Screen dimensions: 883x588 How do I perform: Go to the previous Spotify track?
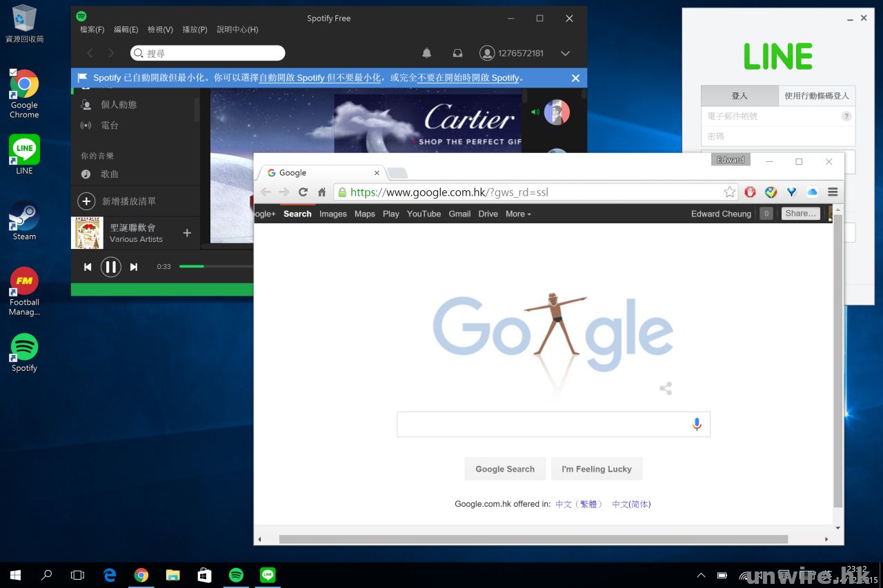[88, 267]
